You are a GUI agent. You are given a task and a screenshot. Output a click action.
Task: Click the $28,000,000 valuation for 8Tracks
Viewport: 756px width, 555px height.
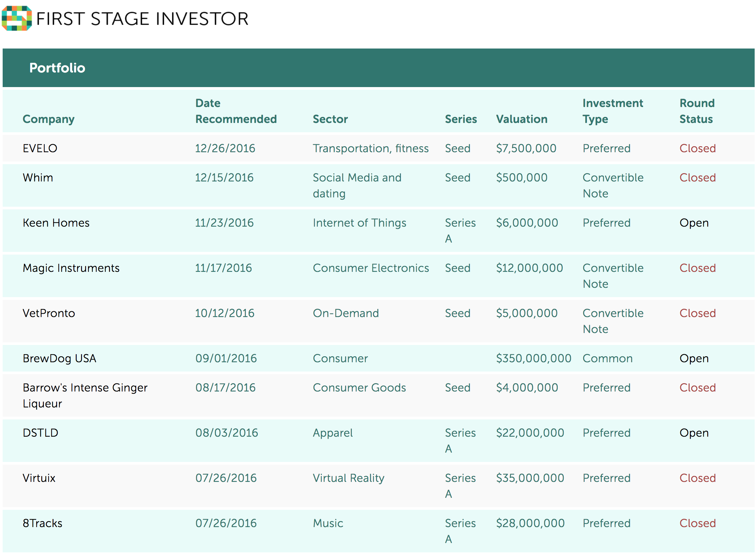tap(530, 523)
